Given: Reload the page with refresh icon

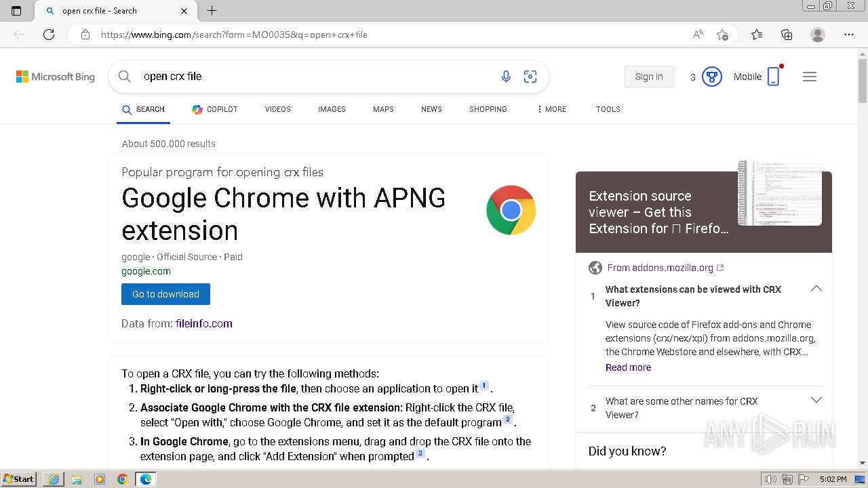Looking at the screenshot, I should 49,35.
